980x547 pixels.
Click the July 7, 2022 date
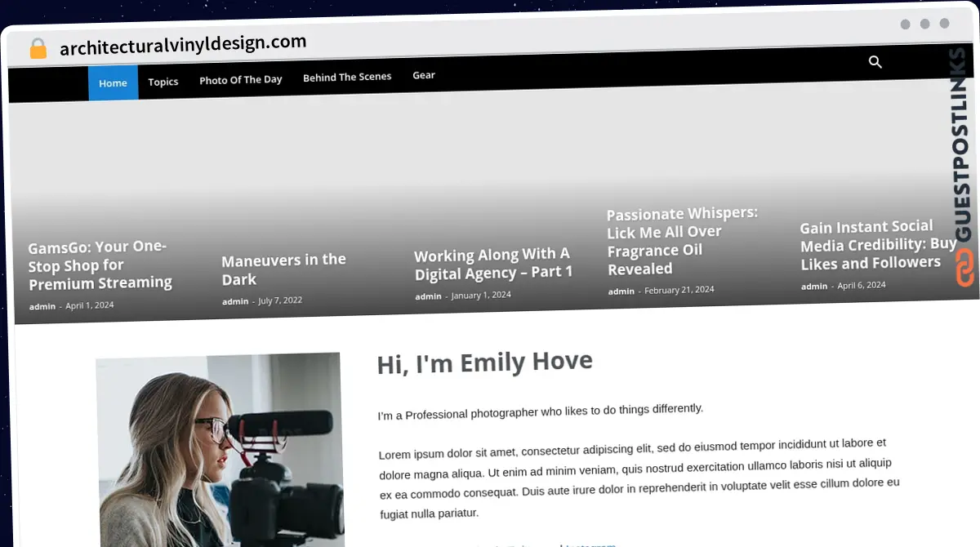point(280,300)
